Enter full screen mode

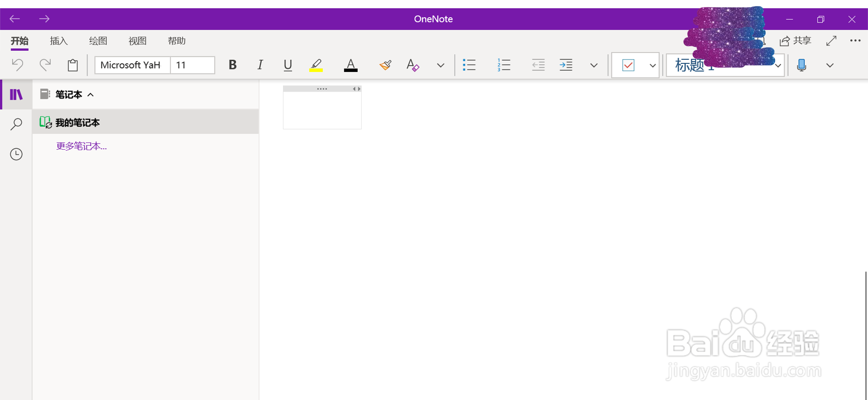point(831,41)
